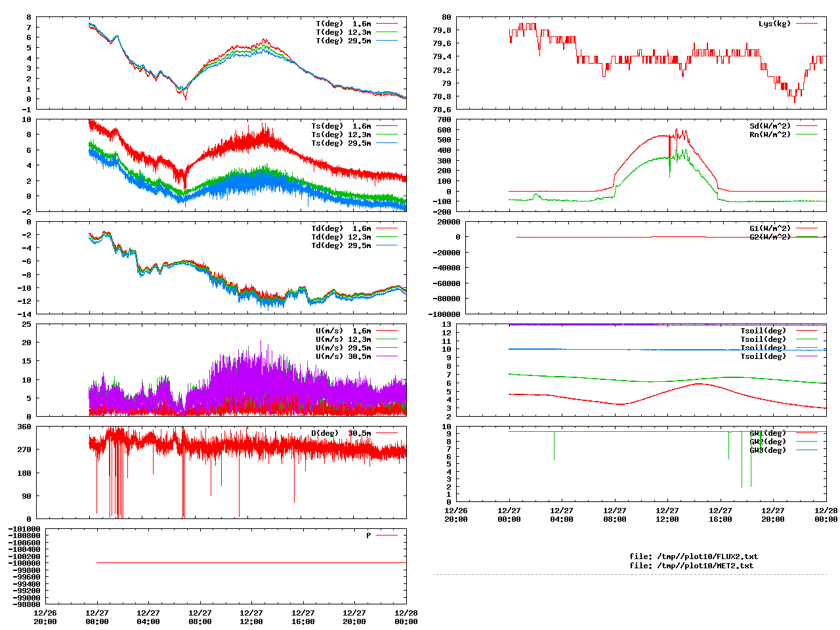Click the FLUX2.txt file path text
The height and width of the screenshot is (630, 840).
coord(694,556)
